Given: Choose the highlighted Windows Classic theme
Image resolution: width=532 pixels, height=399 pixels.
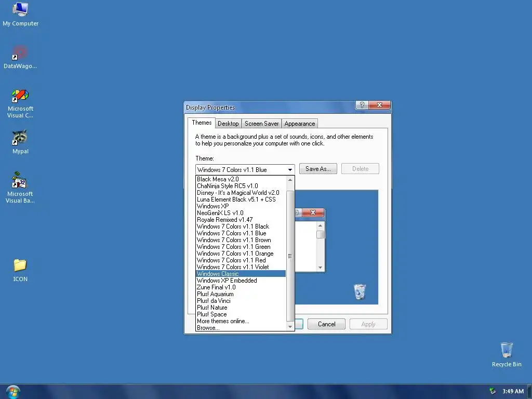Looking at the screenshot, I should 241,274.
